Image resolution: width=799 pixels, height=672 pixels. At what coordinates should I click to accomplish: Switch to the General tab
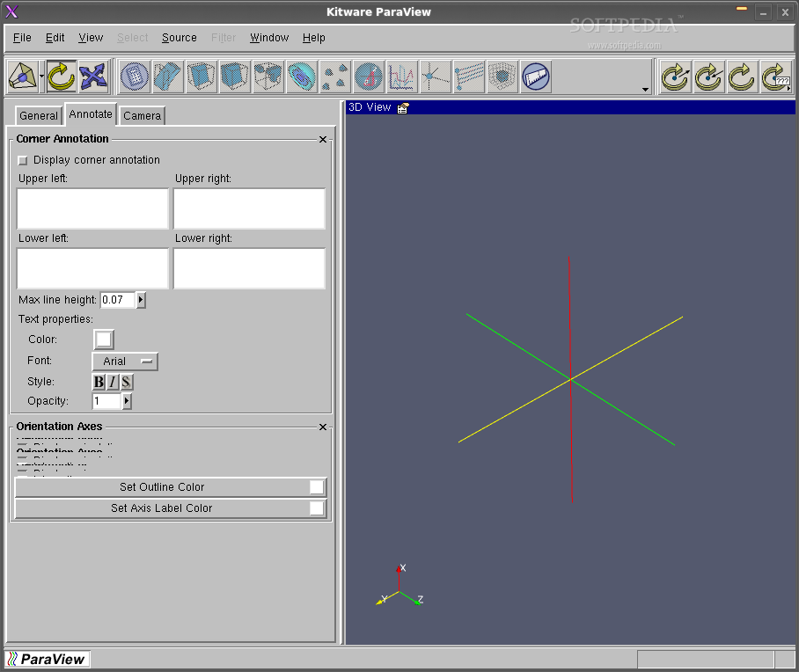pos(39,115)
